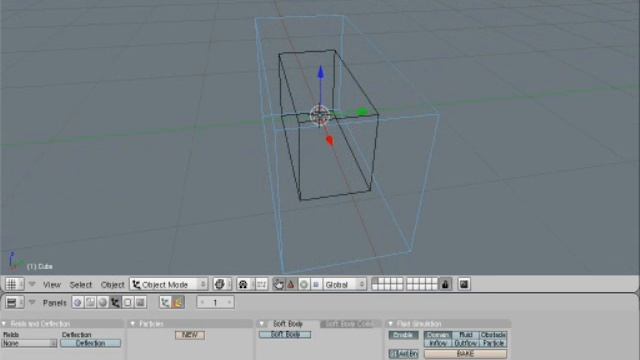Click the button left of BAKE
The image size is (640, 360).
tap(403, 353)
